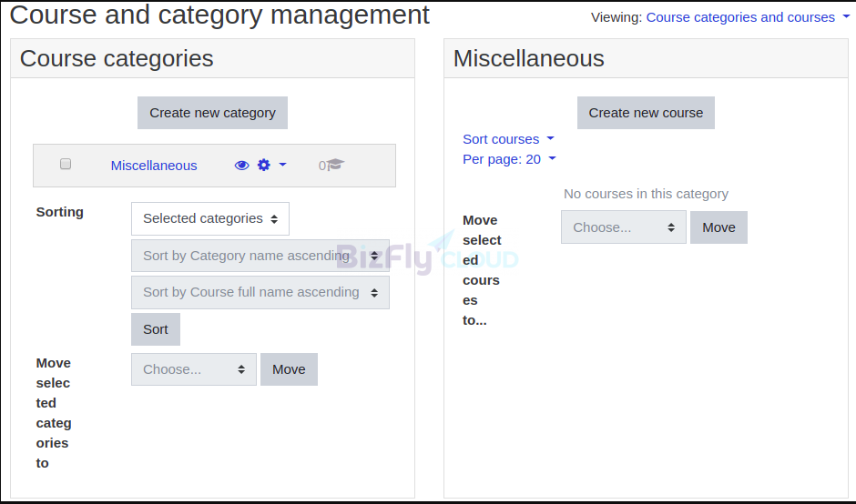Click the Sort button
Screen dimensions: 856x504
156,329
